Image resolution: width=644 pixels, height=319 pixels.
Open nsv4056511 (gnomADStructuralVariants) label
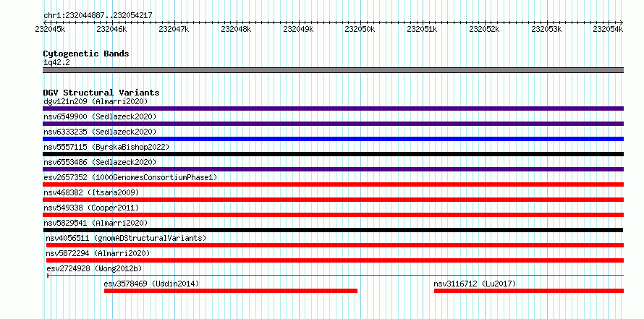(126, 238)
